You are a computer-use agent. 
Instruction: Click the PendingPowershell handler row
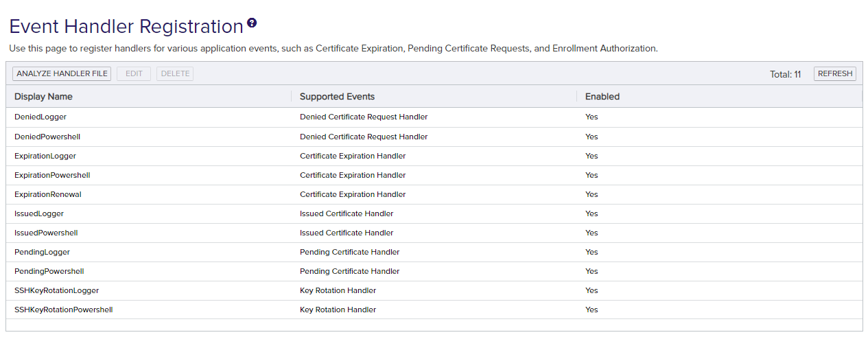(49, 271)
